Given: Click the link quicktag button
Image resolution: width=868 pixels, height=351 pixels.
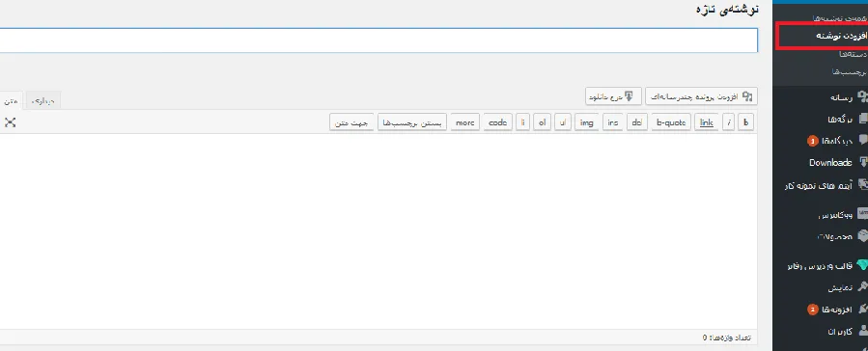Looking at the screenshot, I should (707, 122).
